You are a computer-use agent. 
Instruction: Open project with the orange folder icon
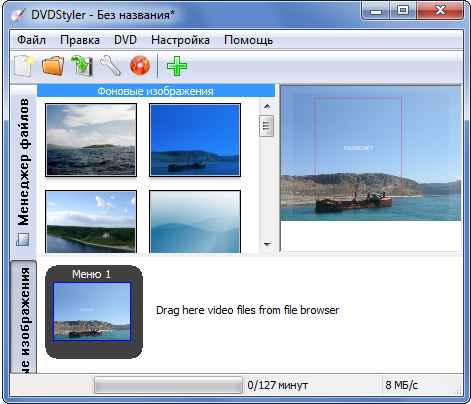tap(53, 66)
